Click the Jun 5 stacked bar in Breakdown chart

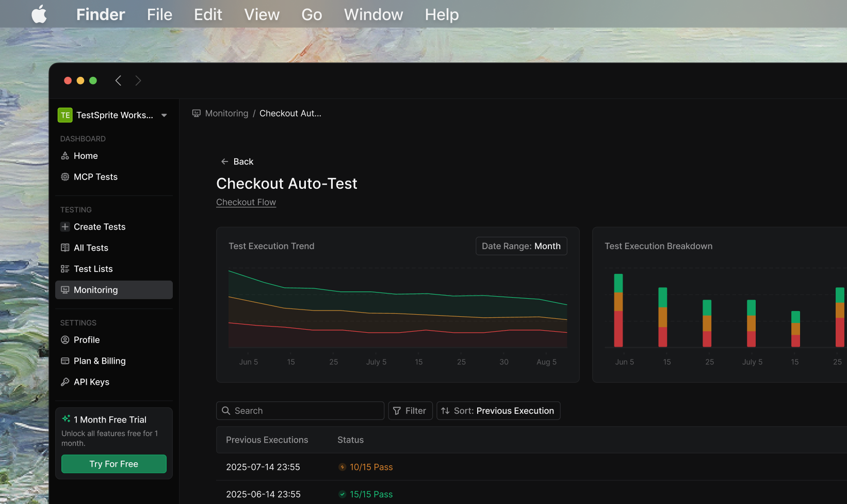point(618,310)
